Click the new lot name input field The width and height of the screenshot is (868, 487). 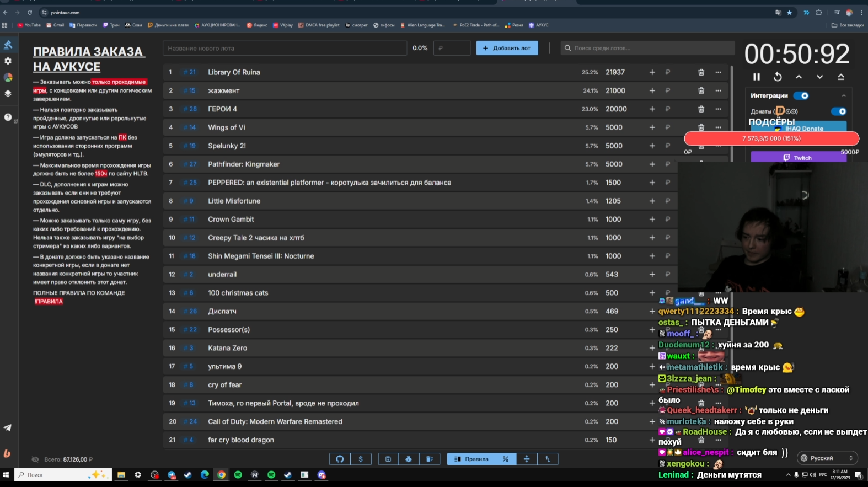285,48
